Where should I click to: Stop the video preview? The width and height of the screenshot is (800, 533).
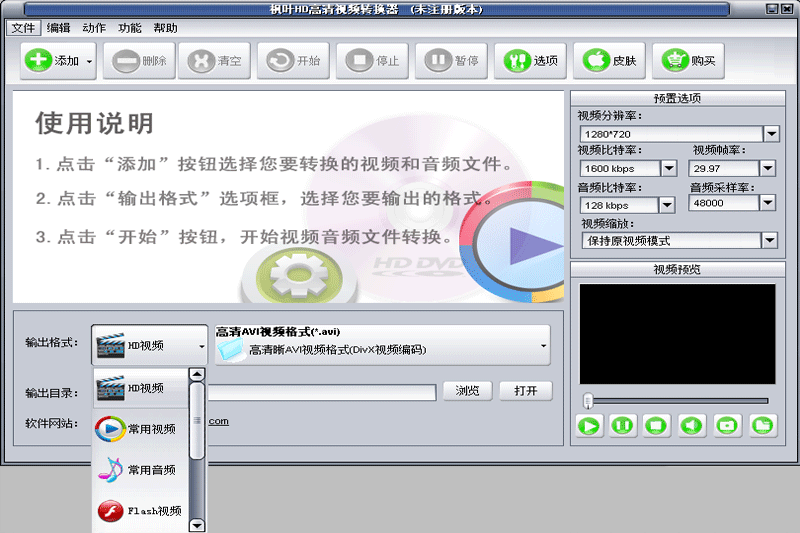click(656, 425)
